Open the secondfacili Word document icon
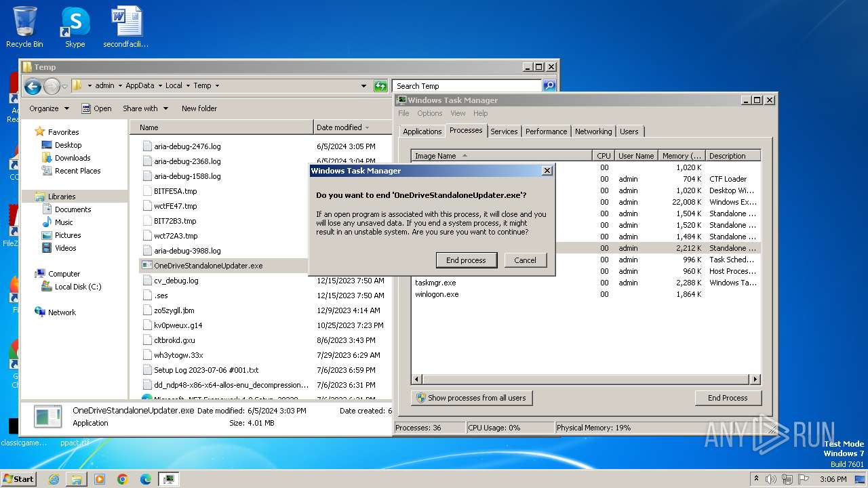Viewport: 868px width, 488px height. (126, 27)
